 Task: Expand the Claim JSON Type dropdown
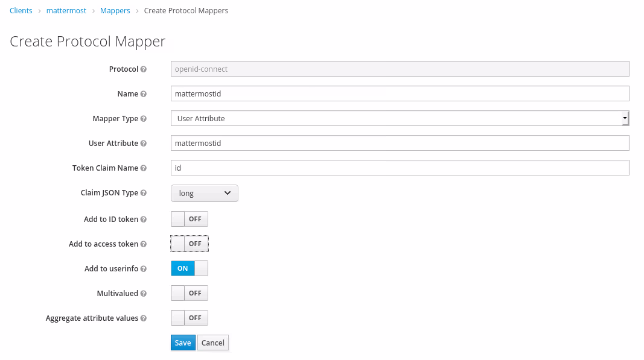coord(205,193)
